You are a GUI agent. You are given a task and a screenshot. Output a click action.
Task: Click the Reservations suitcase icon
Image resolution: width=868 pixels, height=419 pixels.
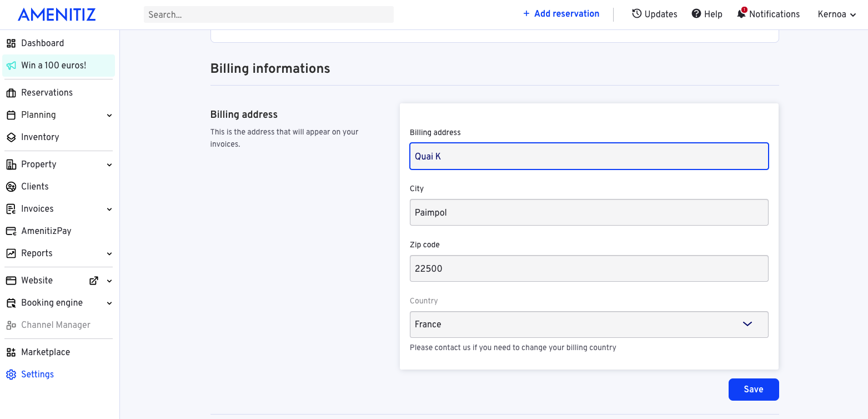[x=11, y=93]
